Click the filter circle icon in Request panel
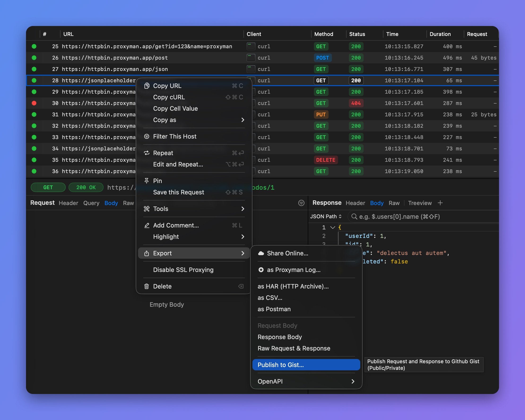Image resolution: width=525 pixels, height=420 pixels. (301, 203)
